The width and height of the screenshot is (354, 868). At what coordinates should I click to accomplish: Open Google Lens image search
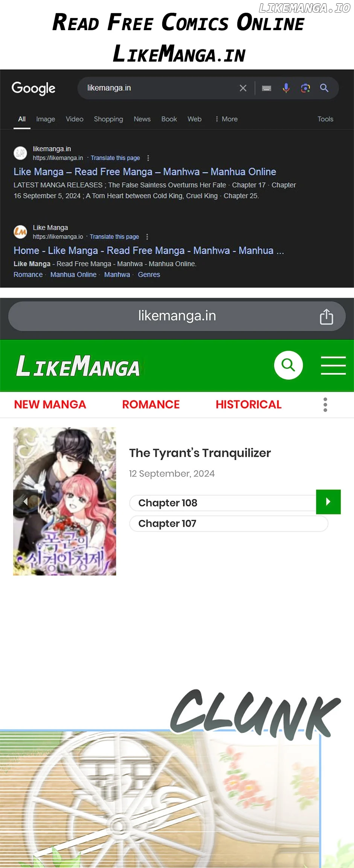tap(305, 88)
